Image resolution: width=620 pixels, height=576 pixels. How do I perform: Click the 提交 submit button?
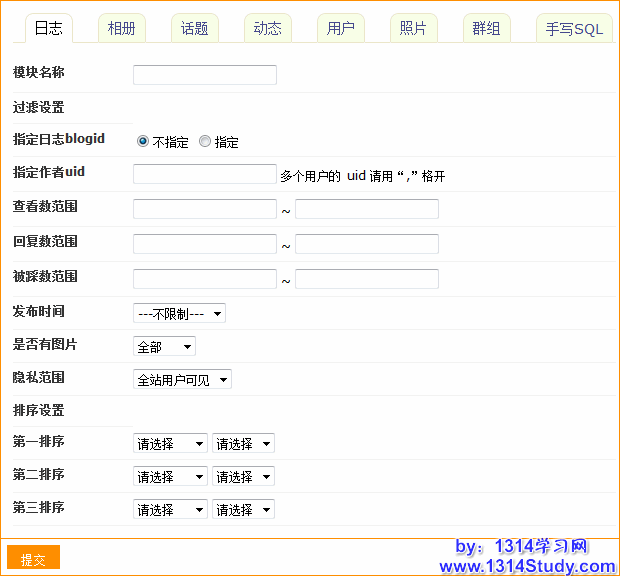click(33, 559)
